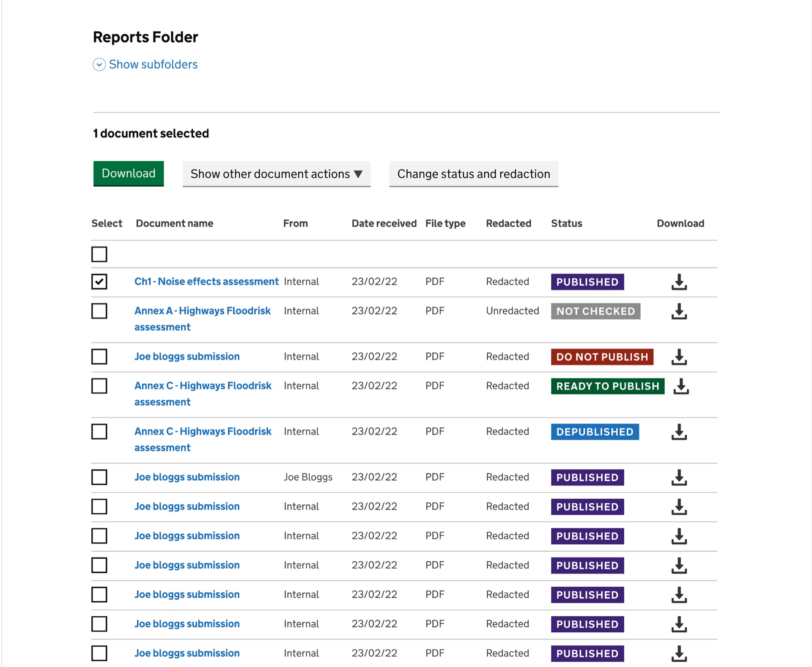The image size is (812, 667).
Task: Click the DEPUBLISHED status tag
Action: coord(595,432)
